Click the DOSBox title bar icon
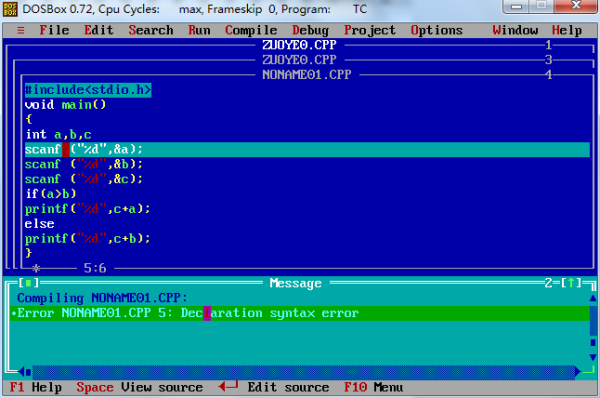The height and width of the screenshot is (398, 600). coord(10,9)
